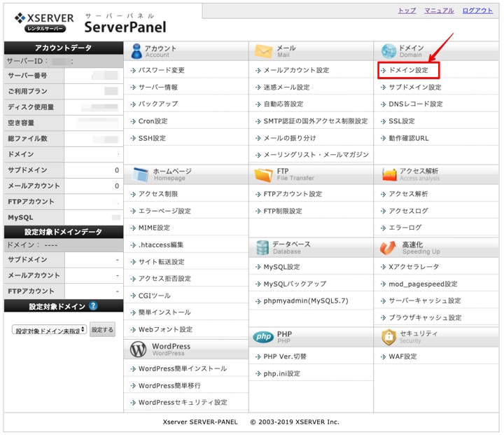Open MySQLバックアップ
Image resolution: width=504 pixels, height=435 pixels.
(295, 284)
